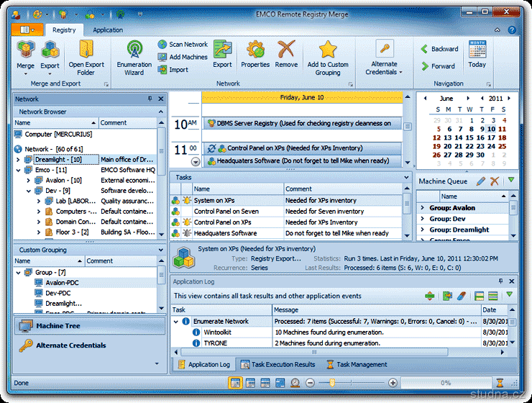This screenshot has width=532, height=403.
Task: Click the Machine Queue delete X icon
Action: click(x=494, y=181)
